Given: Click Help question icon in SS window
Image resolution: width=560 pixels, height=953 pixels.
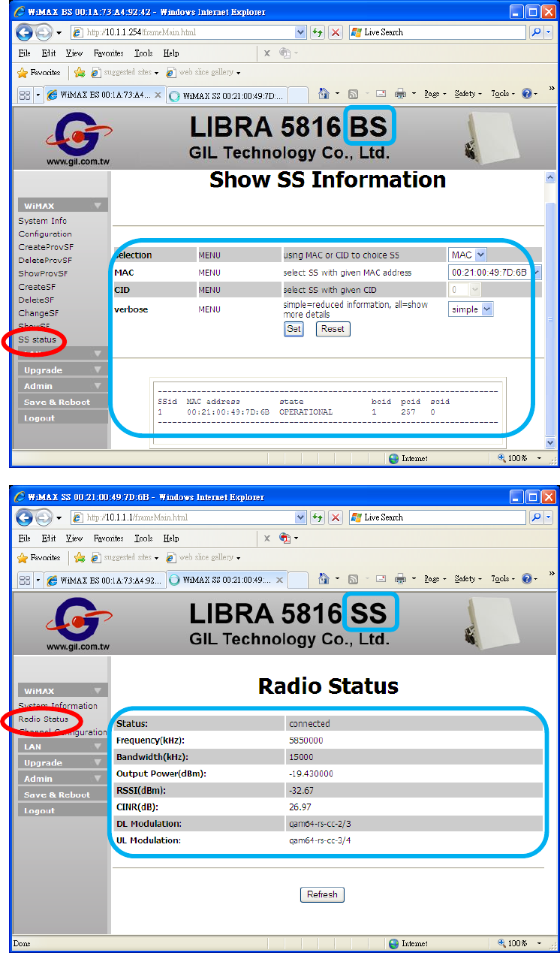Looking at the screenshot, I should click(x=526, y=579).
